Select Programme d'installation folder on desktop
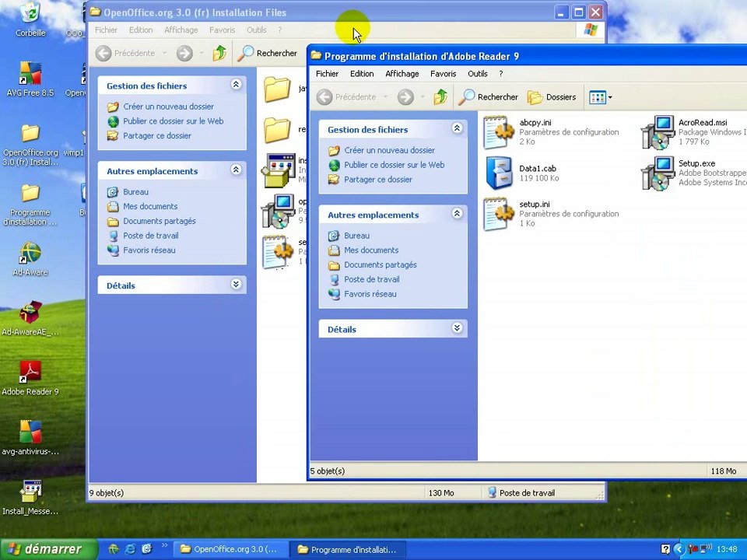The image size is (747, 560). (30, 205)
